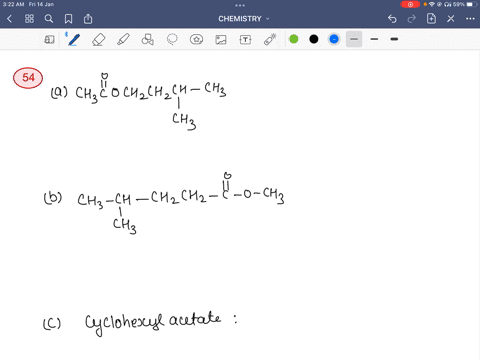Image resolution: width=480 pixels, height=360 pixels.
Task: Choose the green pen color
Action: coord(294,39)
